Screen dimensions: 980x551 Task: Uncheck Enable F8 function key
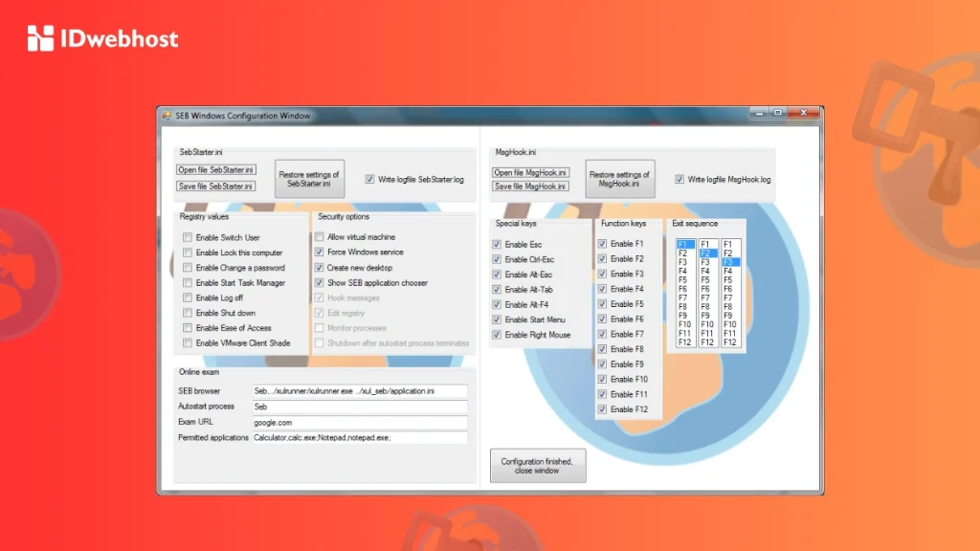pyautogui.click(x=603, y=349)
